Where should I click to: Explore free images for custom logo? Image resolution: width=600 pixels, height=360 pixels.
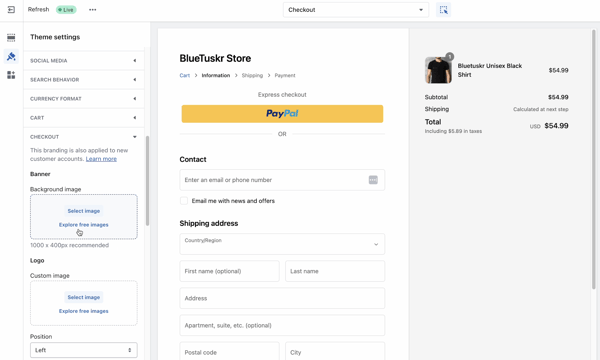83,311
